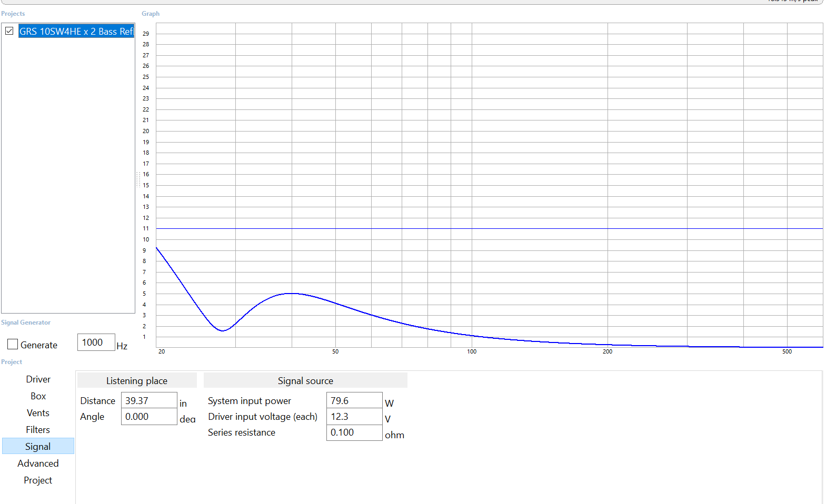Enable the Generate signal checkbox
This screenshot has width=826, height=504.
coord(13,344)
